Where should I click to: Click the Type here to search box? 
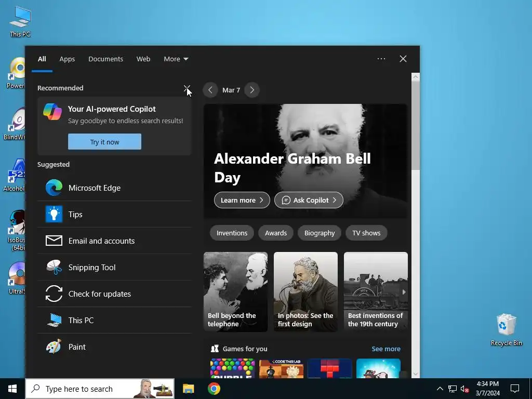pyautogui.click(x=100, y=389)
